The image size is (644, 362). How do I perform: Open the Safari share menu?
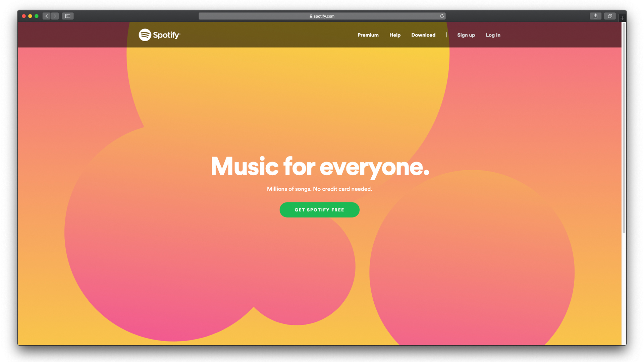(x=595, y=16)
